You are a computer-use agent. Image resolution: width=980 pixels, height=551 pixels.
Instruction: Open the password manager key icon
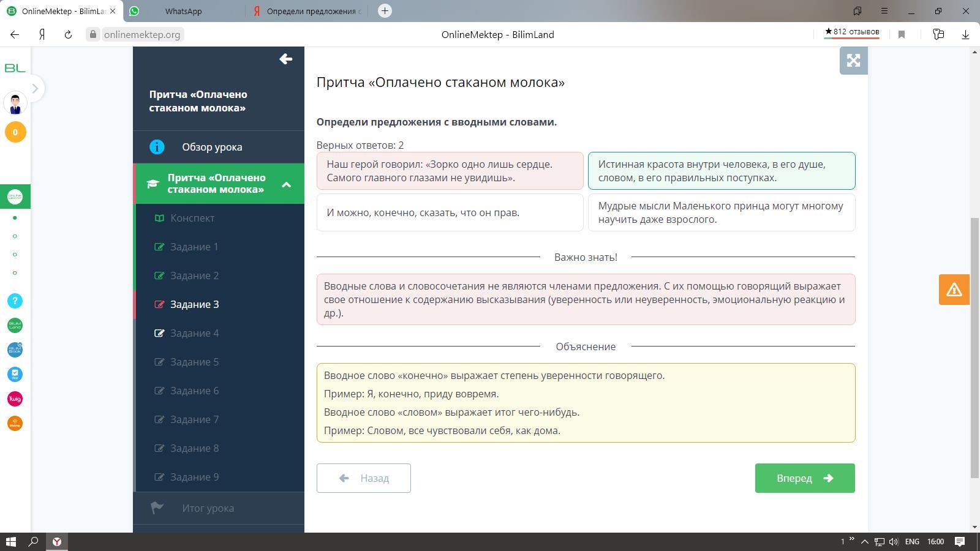click(x=938, y=35)
